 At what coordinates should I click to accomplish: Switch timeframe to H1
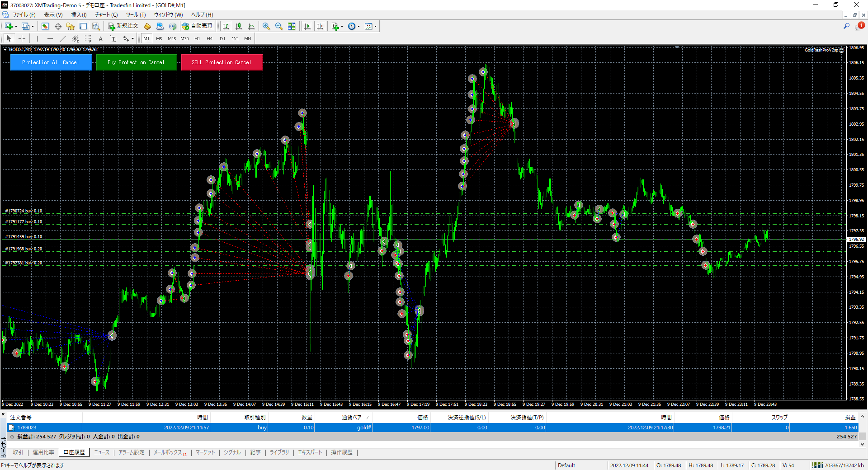[197, 39]
